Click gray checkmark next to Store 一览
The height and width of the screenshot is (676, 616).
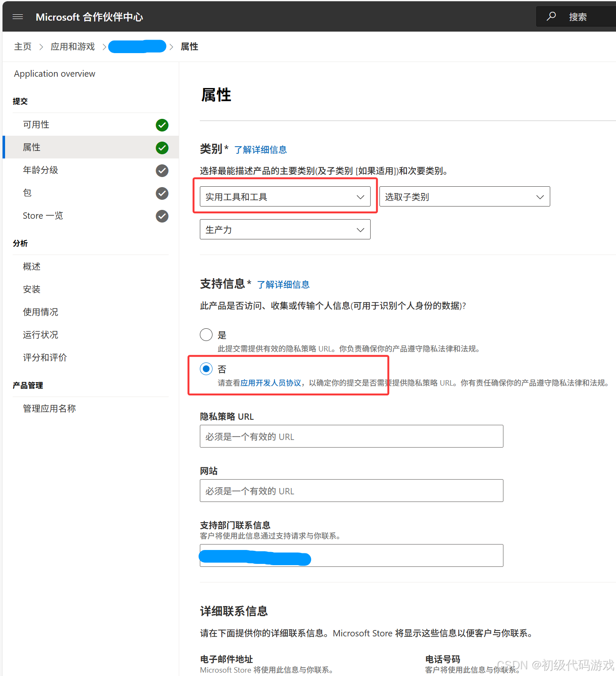coord(162,216)
